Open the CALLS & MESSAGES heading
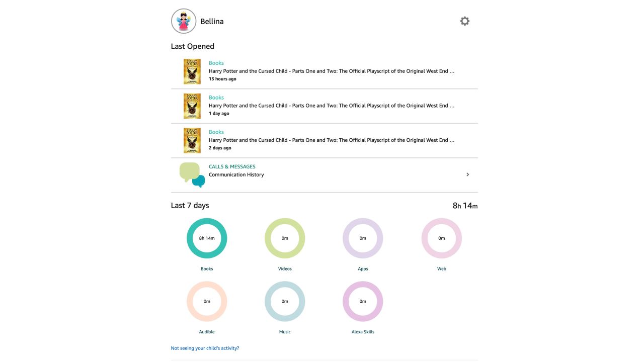This screenshot has width=644, height=362. click(232, 166)
